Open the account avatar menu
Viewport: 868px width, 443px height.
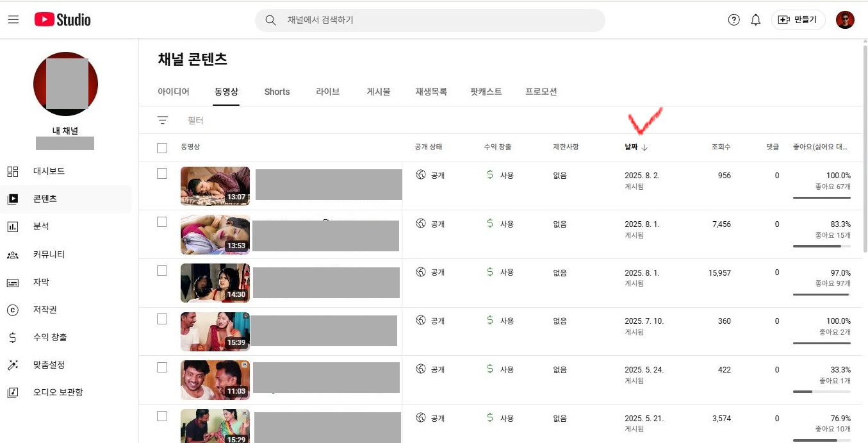tap(845, 20)
